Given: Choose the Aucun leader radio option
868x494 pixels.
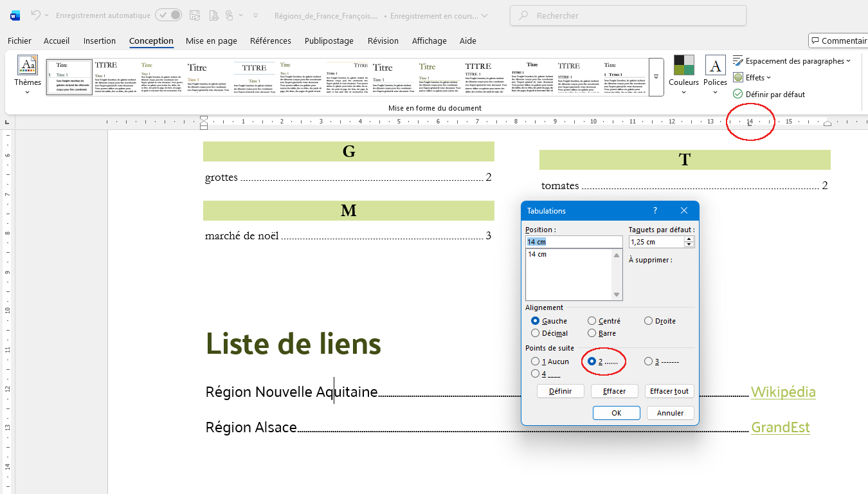Looking at the screenshot, I should pos(536,361).
